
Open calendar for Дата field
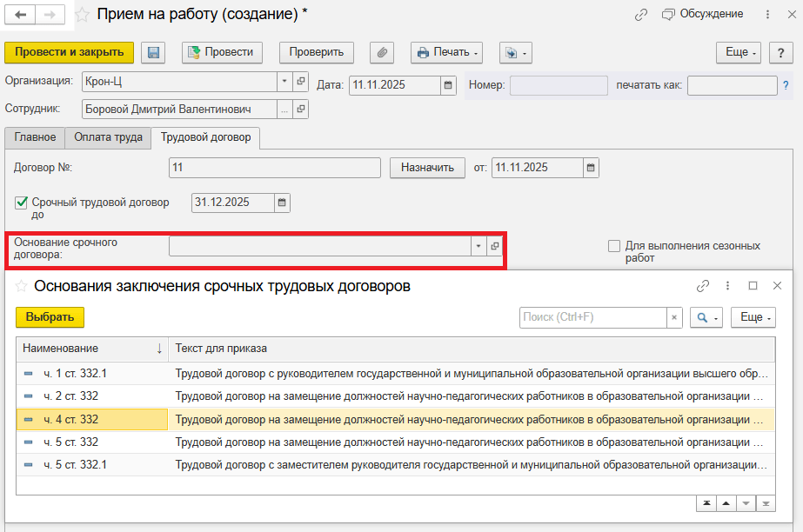(x=449, y=85)
